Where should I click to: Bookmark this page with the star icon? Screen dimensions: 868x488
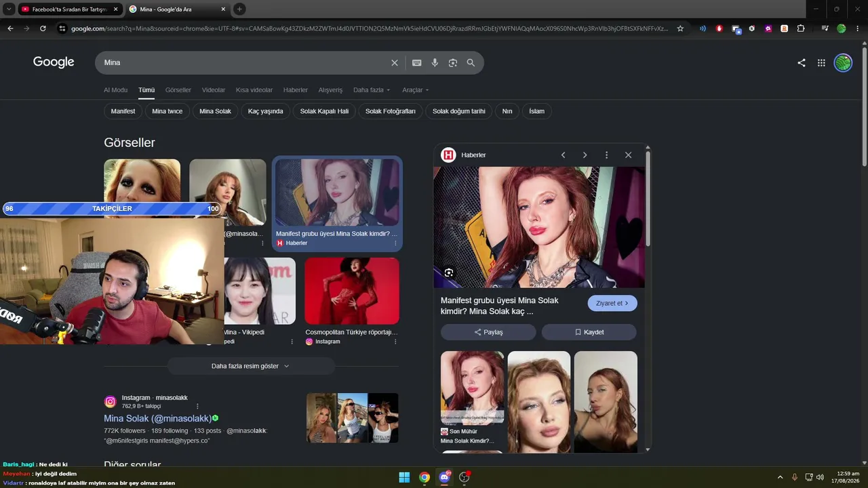pyautogui.click(x=680, y=28)
